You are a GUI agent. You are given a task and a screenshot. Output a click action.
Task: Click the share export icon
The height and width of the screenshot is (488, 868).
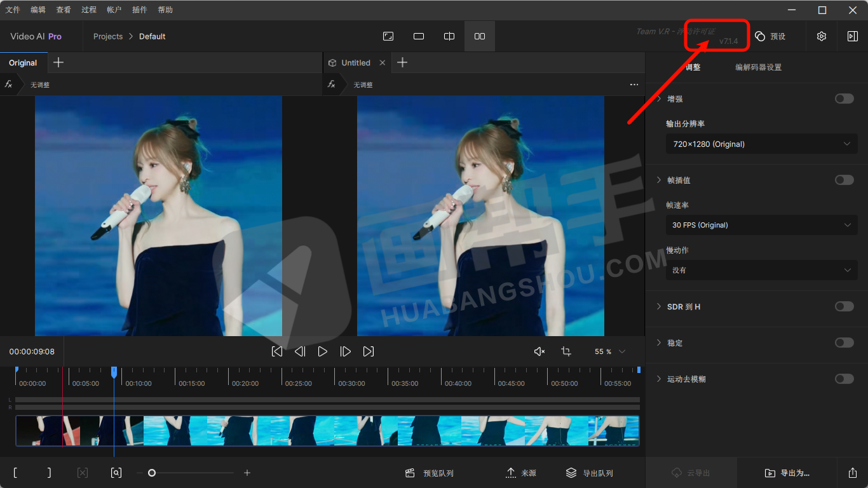(x=852, y=473)
